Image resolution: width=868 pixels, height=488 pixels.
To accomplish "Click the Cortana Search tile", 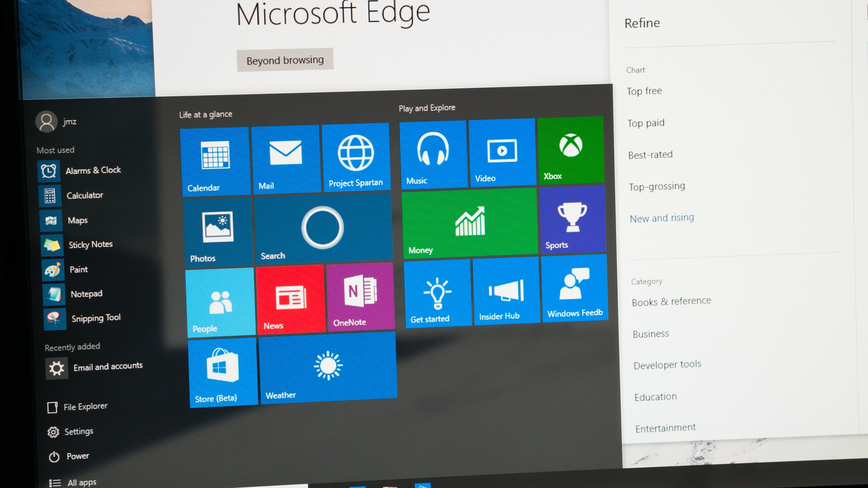I will click(323, 228).
